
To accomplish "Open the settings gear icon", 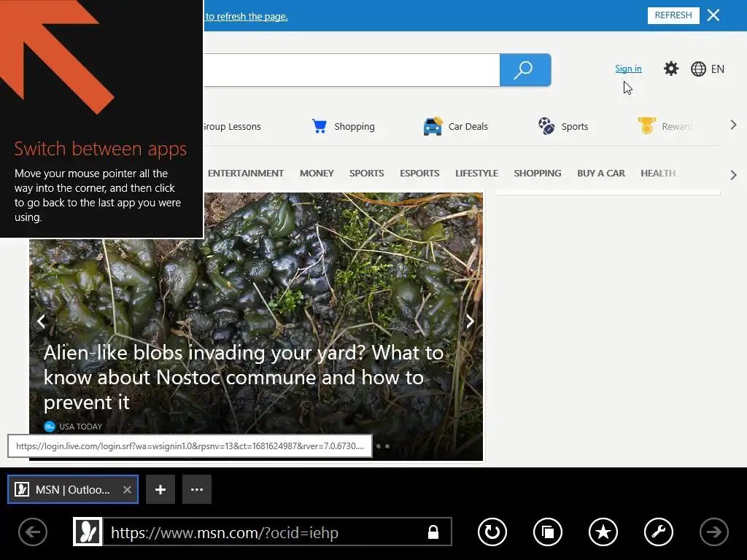I will (671, 69).
